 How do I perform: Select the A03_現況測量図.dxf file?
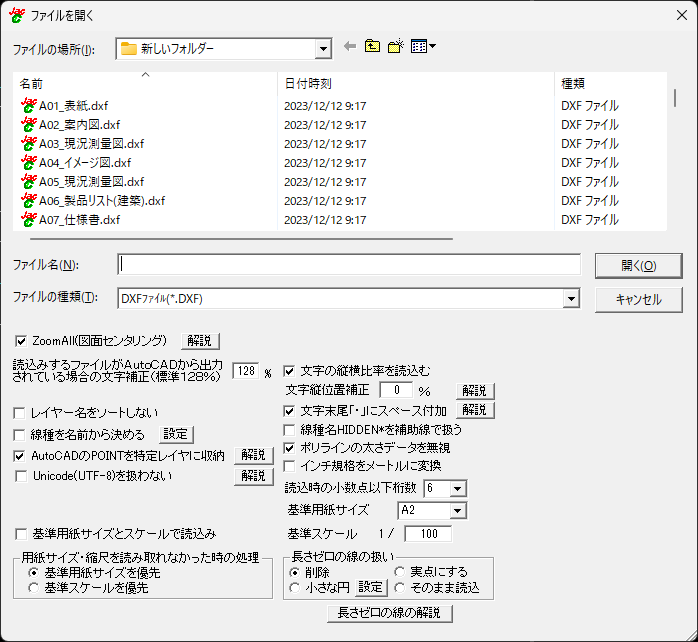point(91,143)
